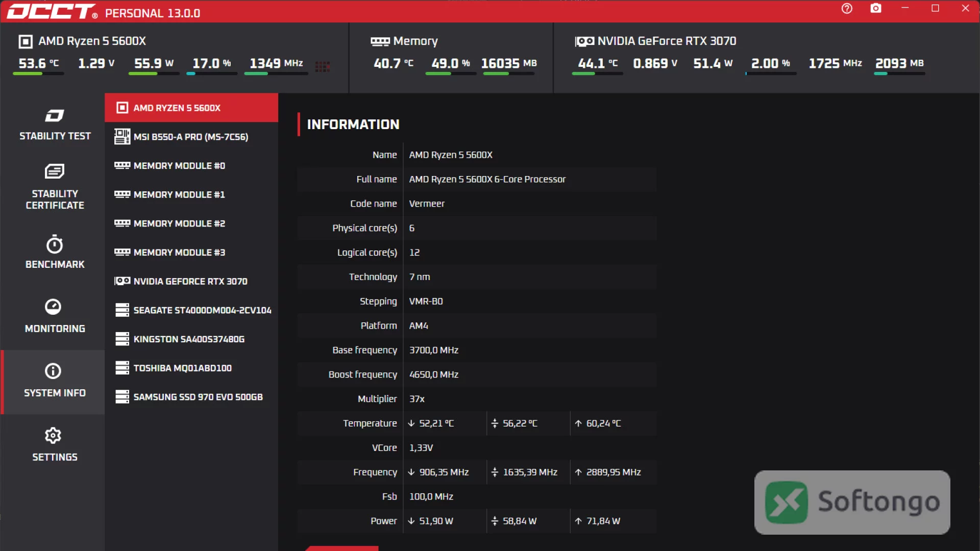Open the help question mark icon
The height and width of the screenshot is (551, 980).
point(847,9)
